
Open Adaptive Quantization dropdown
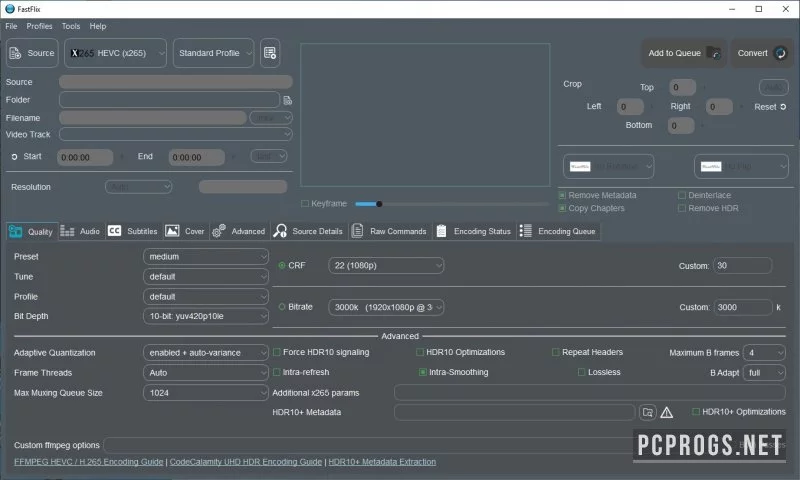pyautogui.click(x=206, y=352)
